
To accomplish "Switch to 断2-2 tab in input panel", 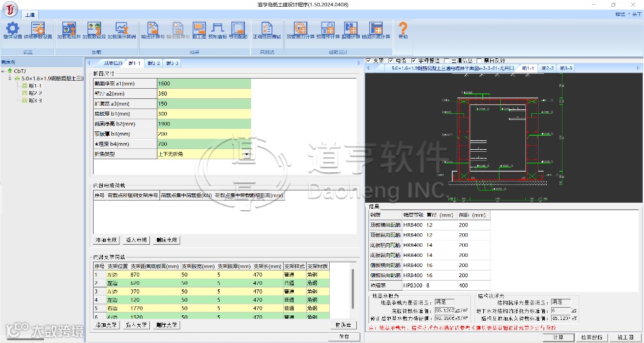I will coord(153,63).
